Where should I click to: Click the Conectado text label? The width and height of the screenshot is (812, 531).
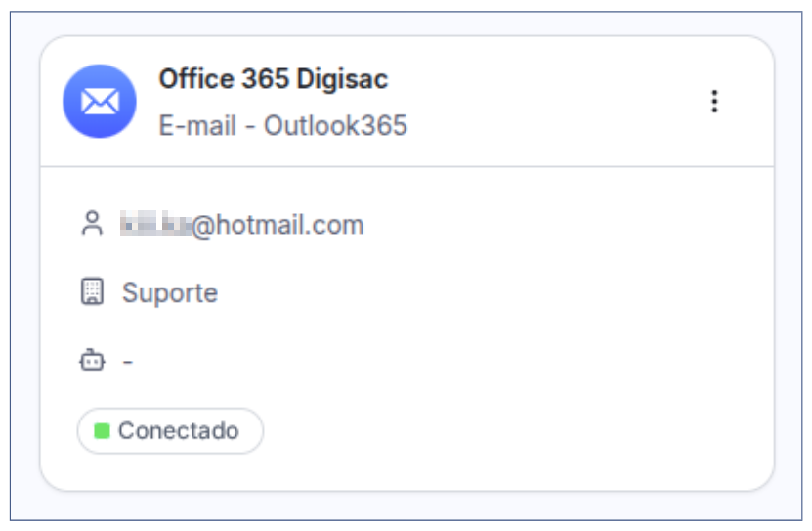tap(179, 431)
